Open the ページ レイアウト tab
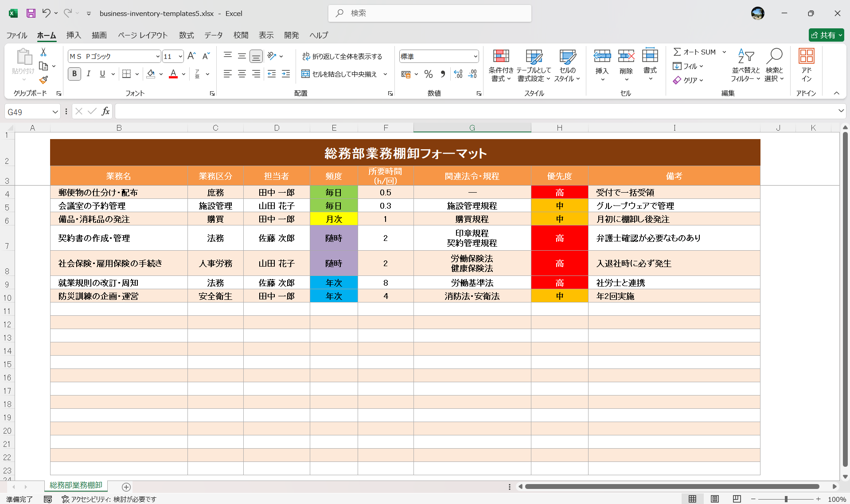850x504 pixels. (143, 35)
